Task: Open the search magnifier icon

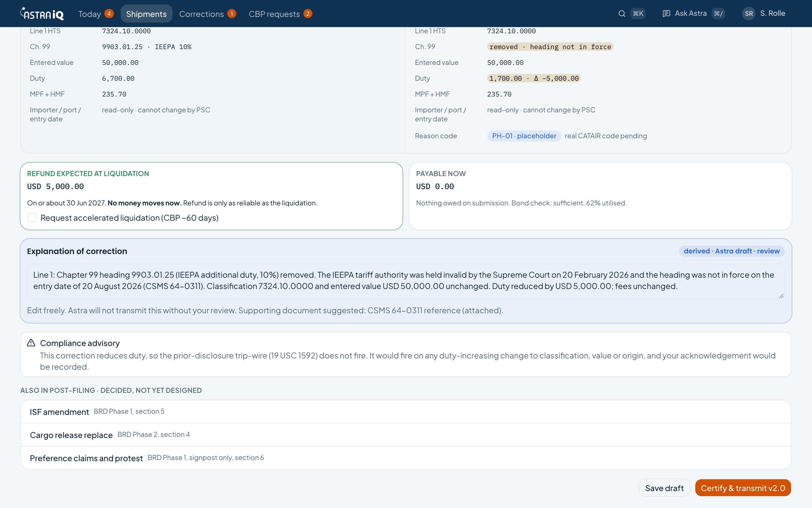Action: click(x=622, y=14)
